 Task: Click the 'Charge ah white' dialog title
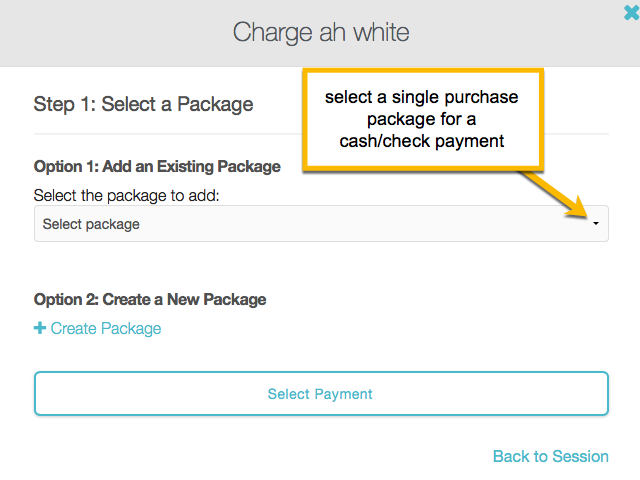[x=321, y=32]
